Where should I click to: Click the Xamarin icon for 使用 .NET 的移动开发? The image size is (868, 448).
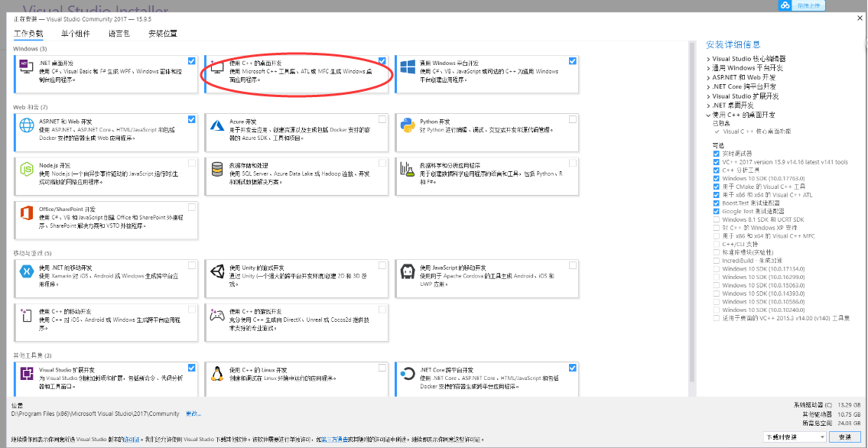pyautogui.click(x=27, y=271)
